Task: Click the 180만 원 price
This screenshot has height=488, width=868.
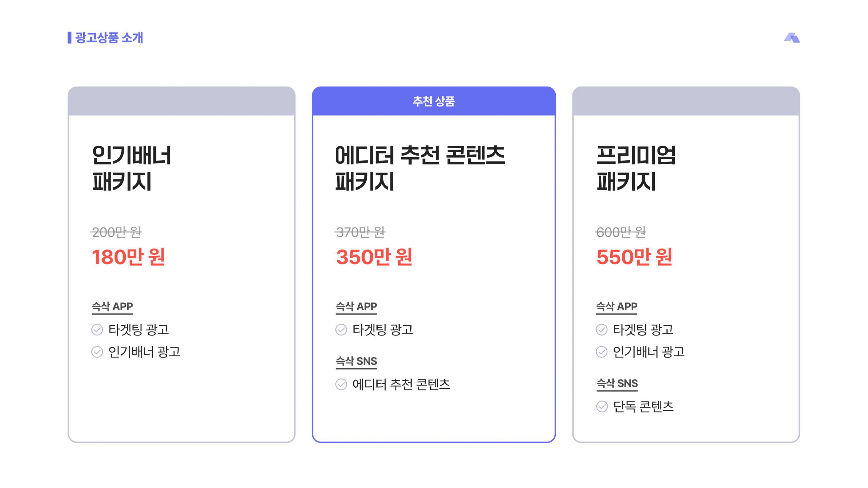Action: click(x=128, y=257)
